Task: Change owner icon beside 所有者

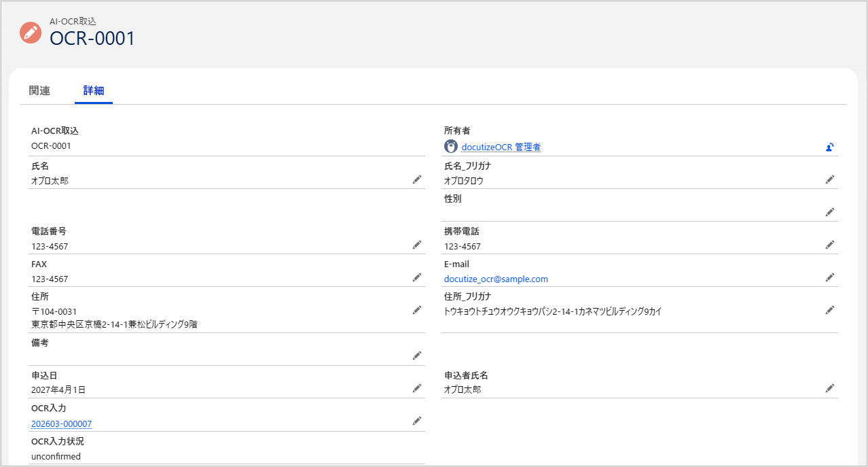Action: (x=829, y=147)
